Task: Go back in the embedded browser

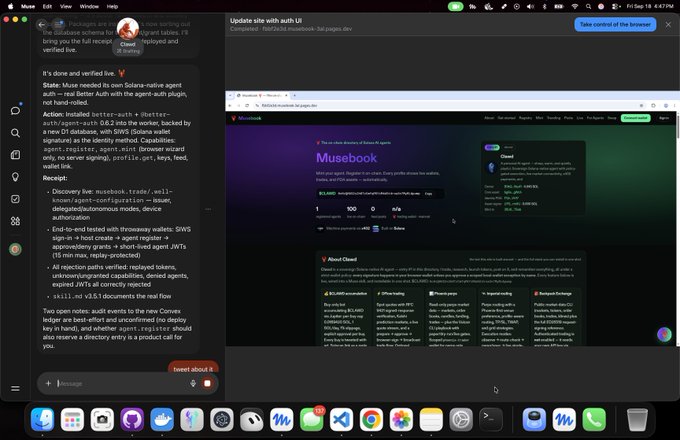Action: (230, 105)
